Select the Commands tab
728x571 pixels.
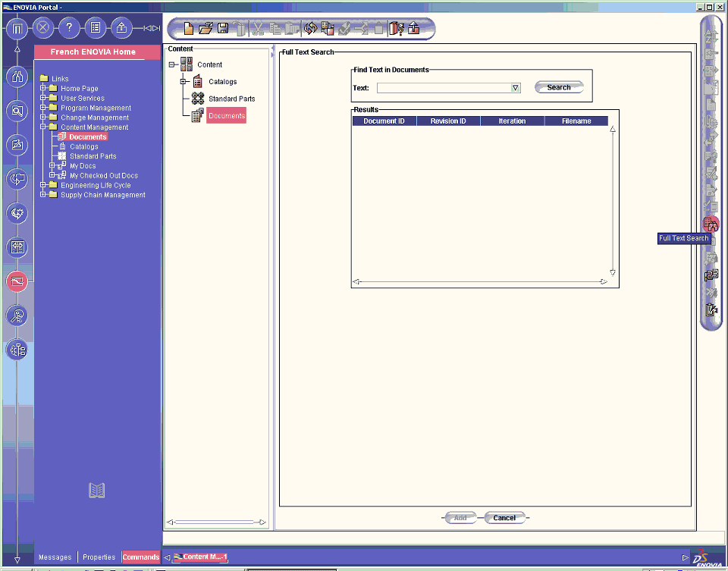point(141,557)
